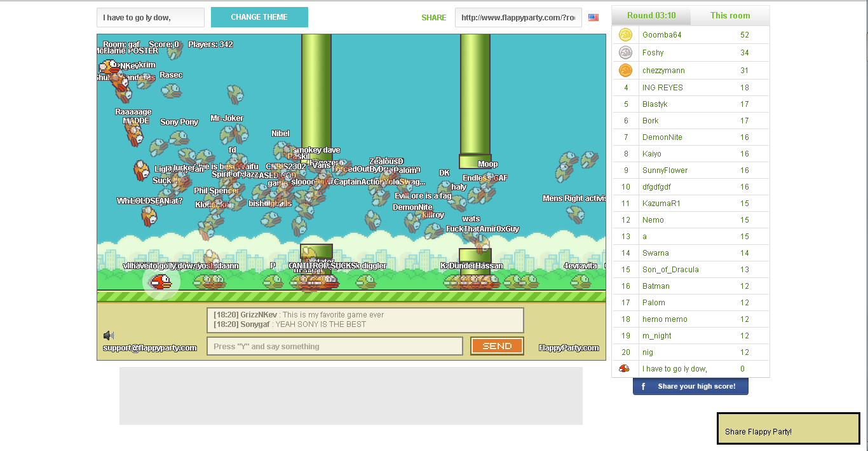Switch to the This room tab
868x451 pixels.
click(730, 15)
